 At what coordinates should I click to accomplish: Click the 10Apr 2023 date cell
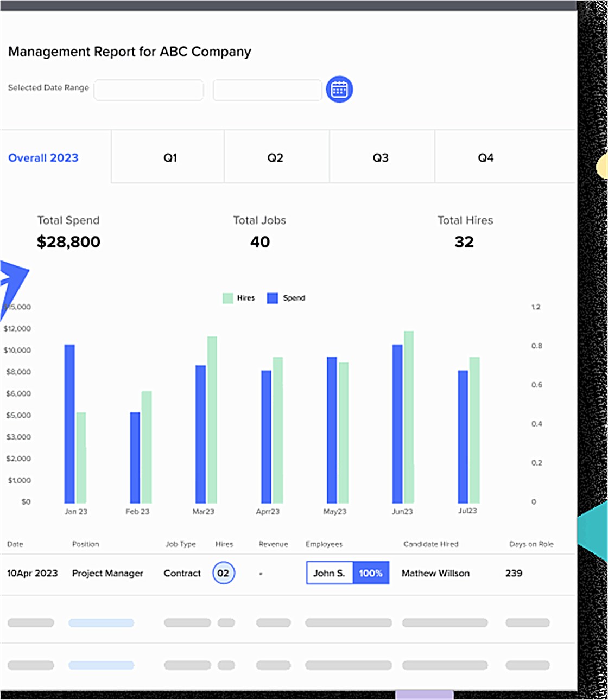point(33,573)
